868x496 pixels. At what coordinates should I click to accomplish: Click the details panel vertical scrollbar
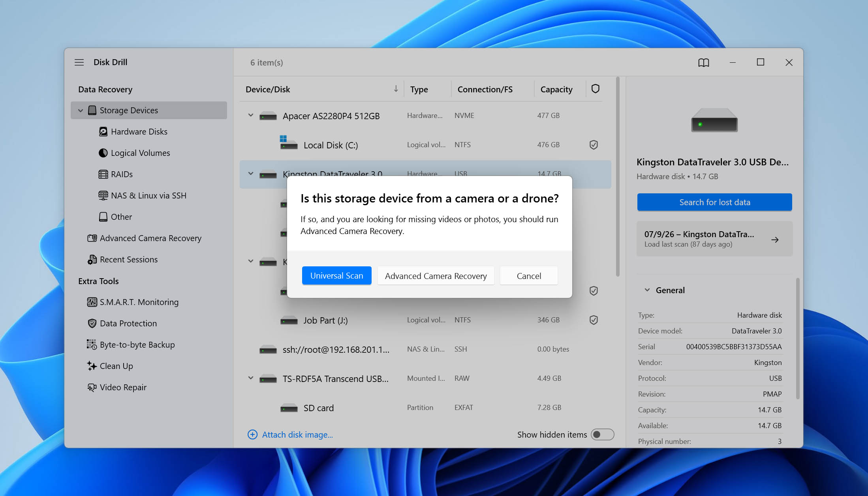coord(798,339)
